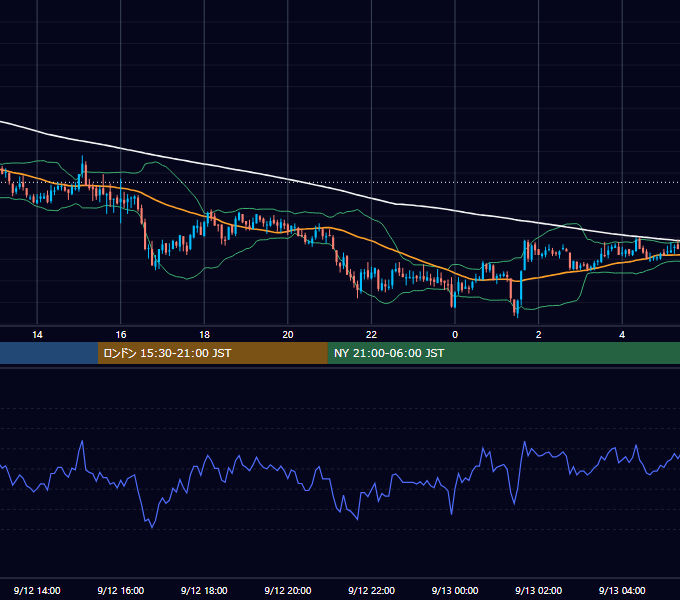Click the blue session bar before ロンドン
Viewport: 680px width, 600px height.
pyautogui.click(x=49, y=353)
